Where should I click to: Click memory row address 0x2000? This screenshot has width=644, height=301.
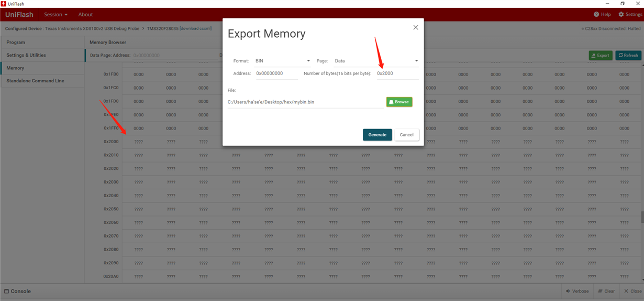111,142
